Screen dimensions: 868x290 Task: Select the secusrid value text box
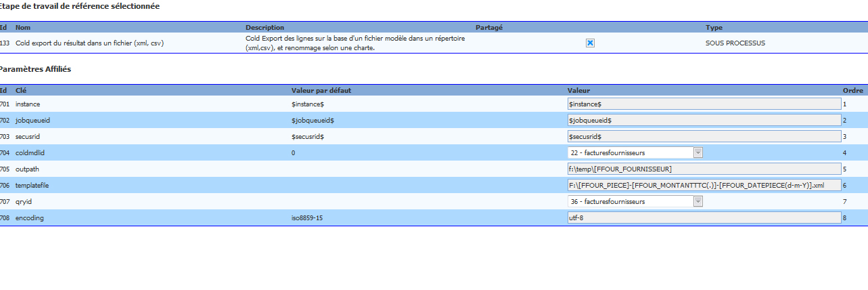704,136
